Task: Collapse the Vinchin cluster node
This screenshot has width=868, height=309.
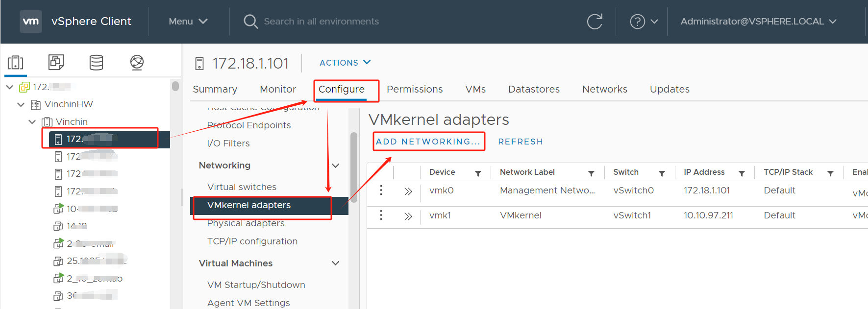Action: (32, 122)
